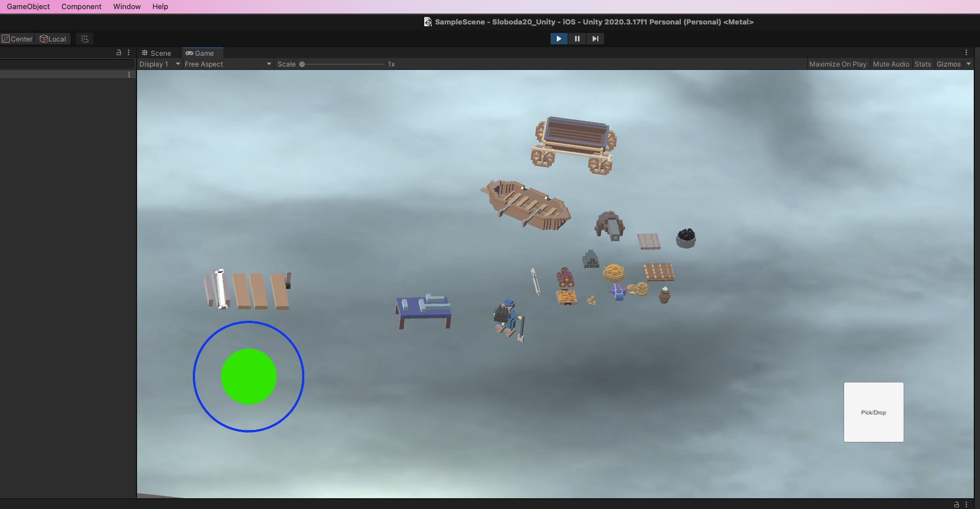Open the Game view three-dot options menu

pos(966,52)
